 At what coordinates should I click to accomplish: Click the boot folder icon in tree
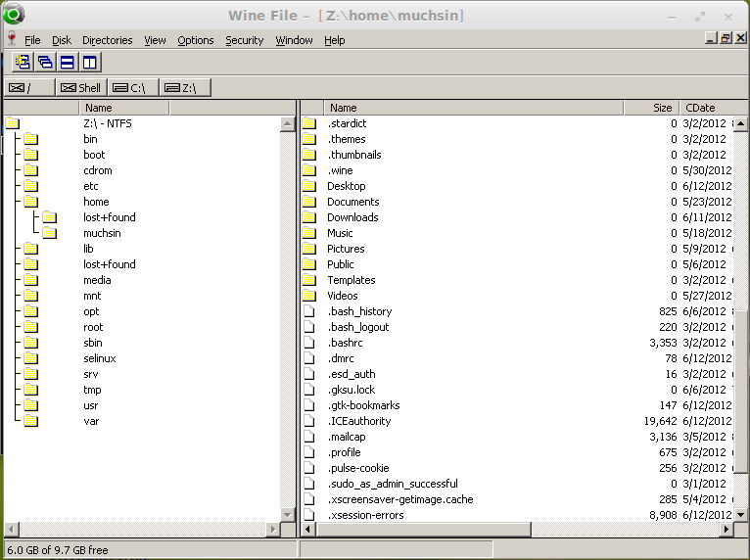31,155
